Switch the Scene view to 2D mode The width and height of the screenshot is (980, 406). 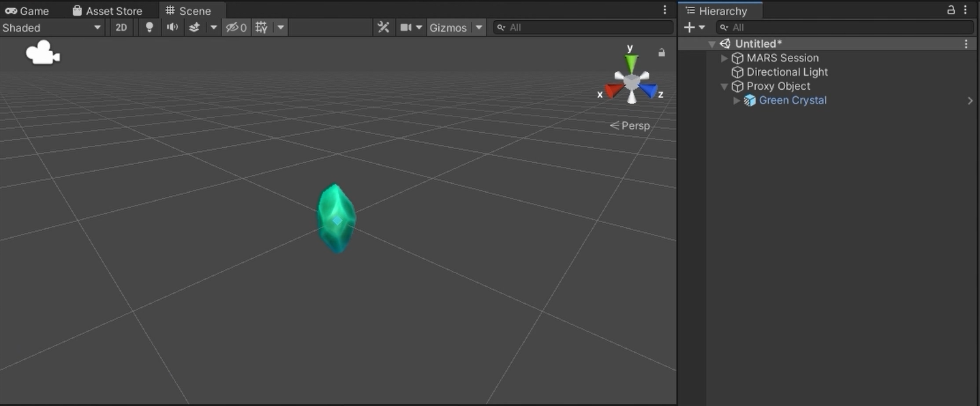tap(121, 27)
